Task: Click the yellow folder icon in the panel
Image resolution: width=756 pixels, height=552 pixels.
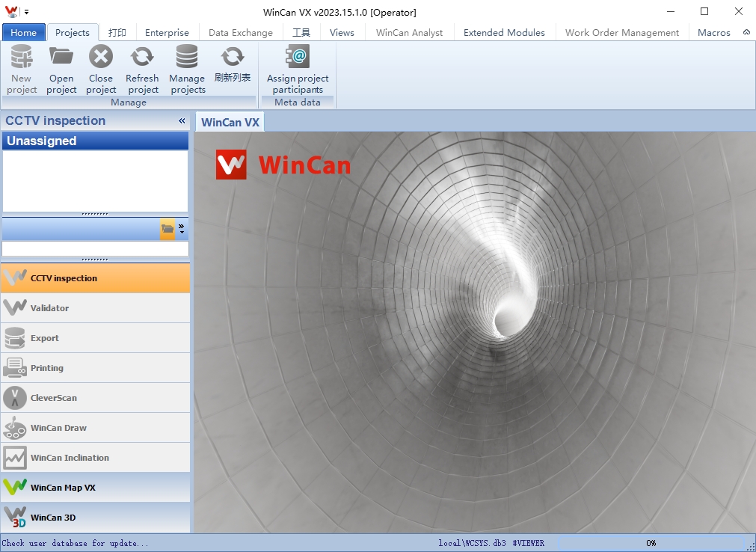Action: coord(168,229)
